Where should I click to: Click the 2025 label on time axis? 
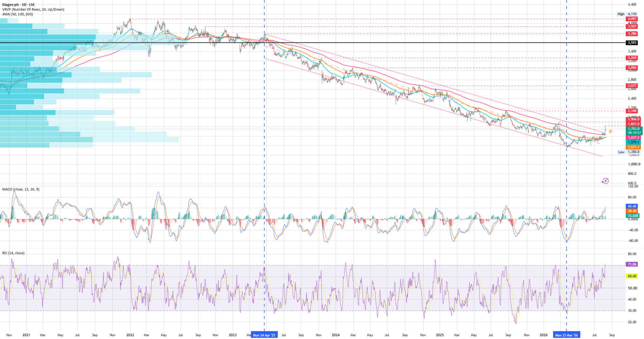440,335
